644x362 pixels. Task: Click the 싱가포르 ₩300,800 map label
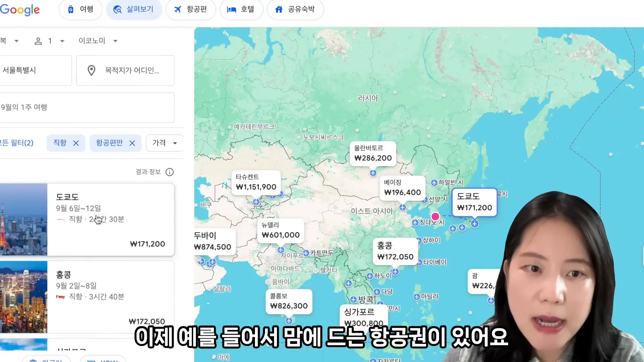click(x=364, y=317)
